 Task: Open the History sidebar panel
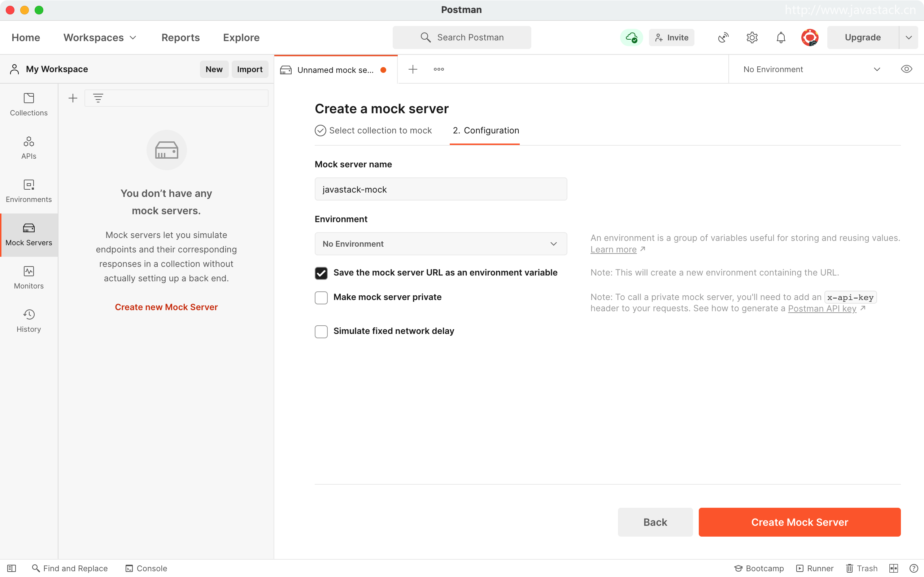tap(29, 321)
